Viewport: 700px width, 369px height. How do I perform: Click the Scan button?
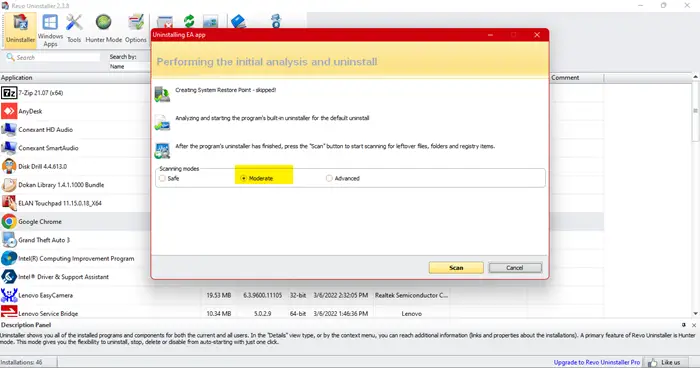(x=456, y=268)
